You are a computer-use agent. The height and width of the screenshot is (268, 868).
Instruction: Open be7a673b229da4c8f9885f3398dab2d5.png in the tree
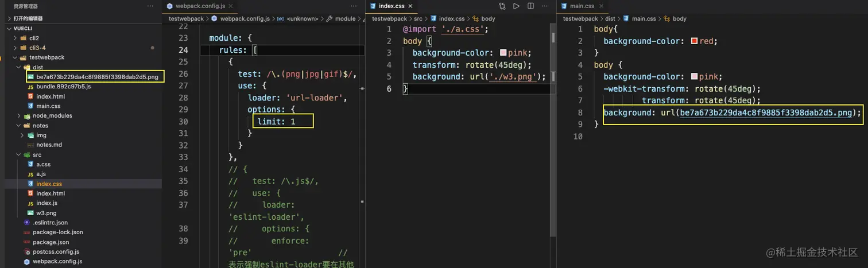(97, 76)
